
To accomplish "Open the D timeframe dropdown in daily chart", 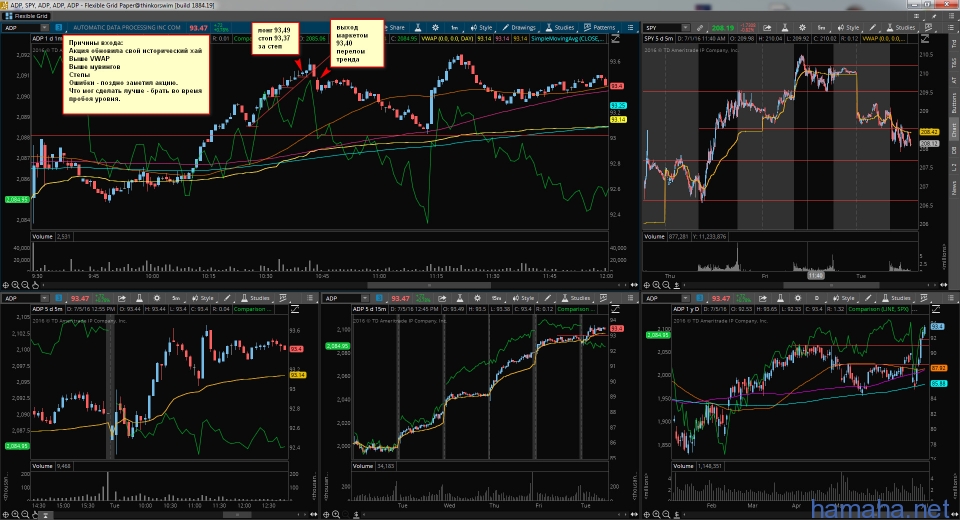I will point(817,298).
